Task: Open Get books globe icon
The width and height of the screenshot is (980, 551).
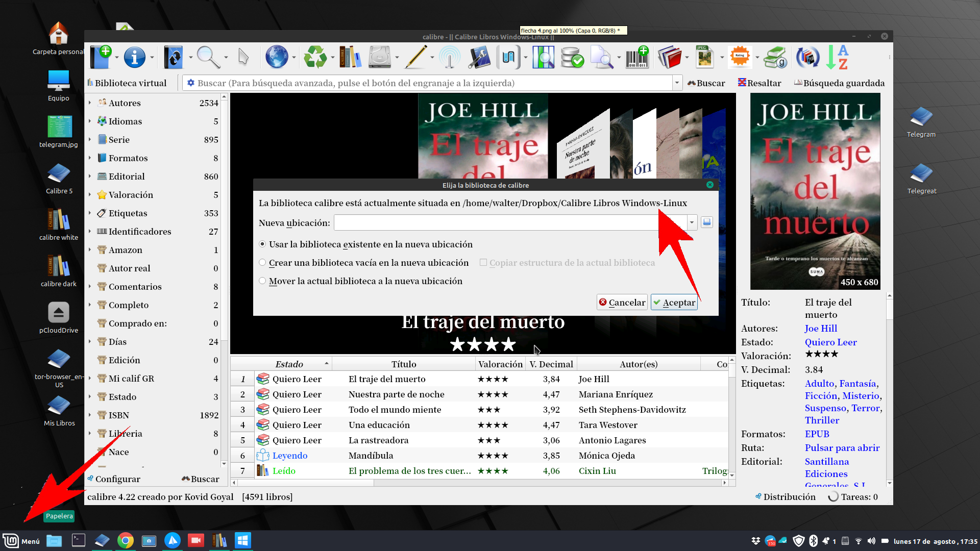Action: pos(277,57)
